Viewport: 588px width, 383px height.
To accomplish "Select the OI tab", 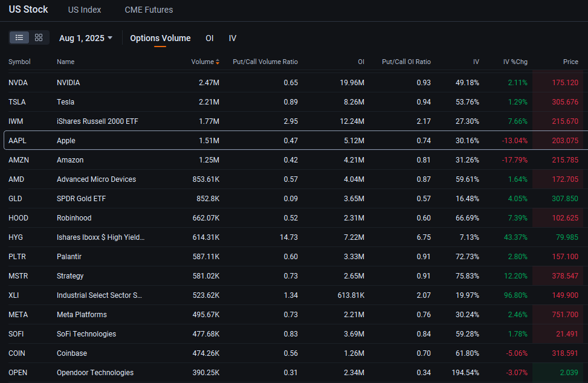I will (210, 38).
